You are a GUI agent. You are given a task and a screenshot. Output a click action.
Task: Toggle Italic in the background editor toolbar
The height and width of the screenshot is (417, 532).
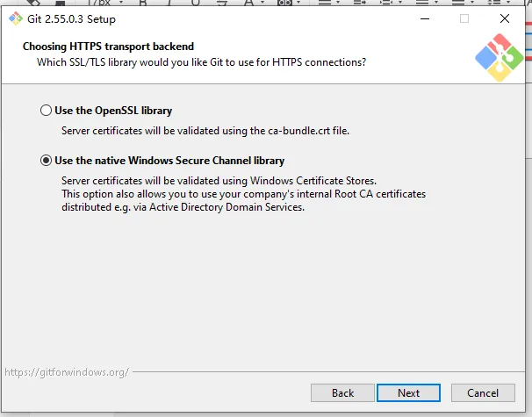pyautogui.click(x=169, y=3)
